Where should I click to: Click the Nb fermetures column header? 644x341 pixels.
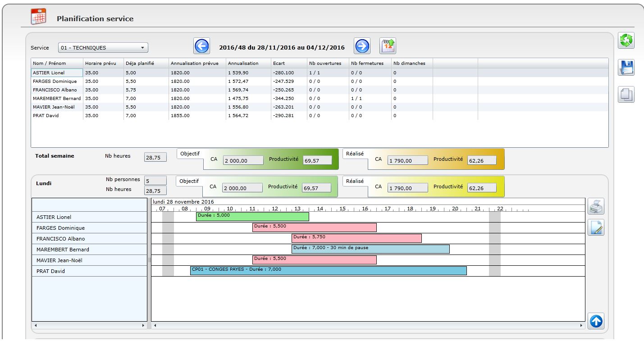pyautogui.click(x=370, y=63)
